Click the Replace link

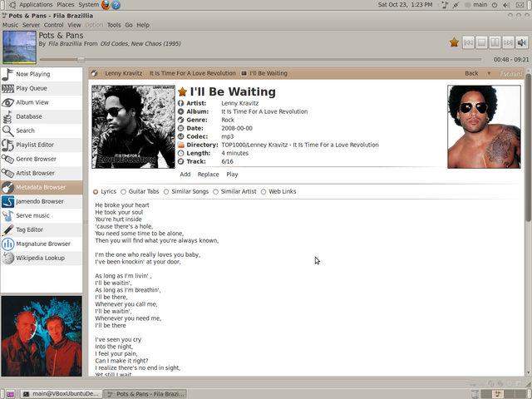(209, 175)
